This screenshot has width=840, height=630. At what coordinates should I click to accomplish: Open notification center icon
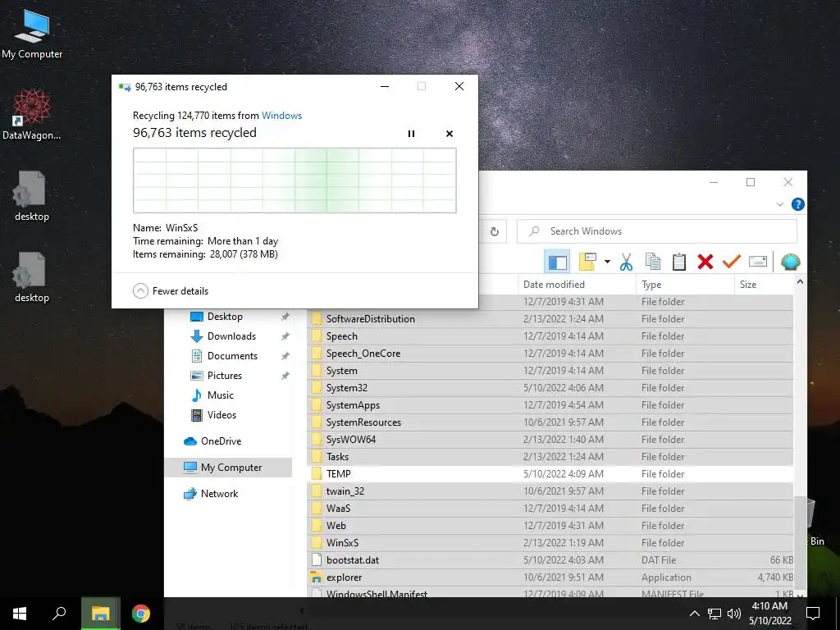[813, 614]
